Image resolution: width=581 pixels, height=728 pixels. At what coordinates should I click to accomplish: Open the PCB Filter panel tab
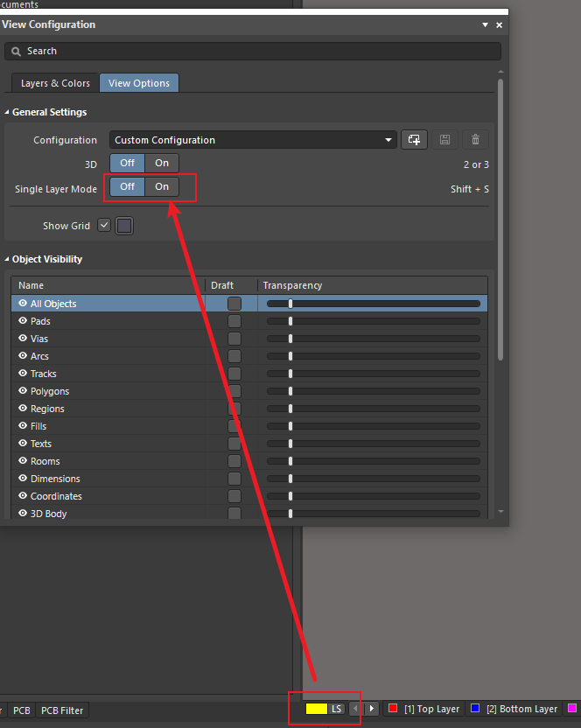[62, 710]
